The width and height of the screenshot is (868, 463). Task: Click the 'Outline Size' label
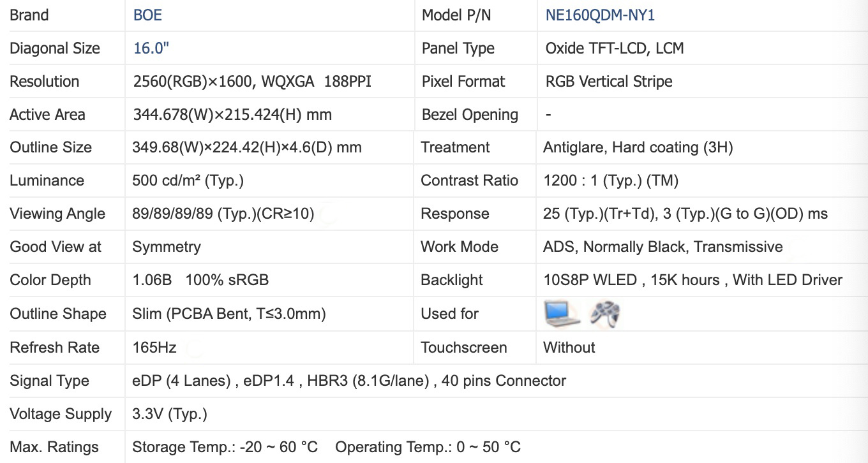[50, 147]
